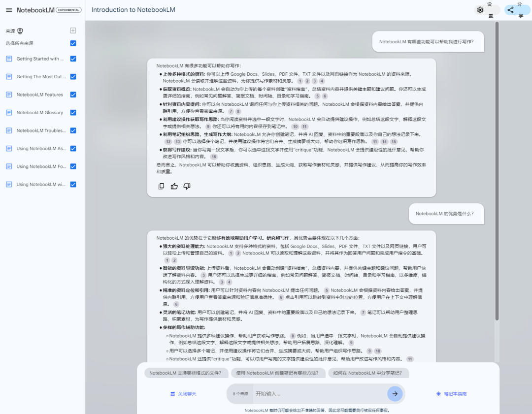This screenshot has height=414, width=532.
Task: Toggle NotebookLM Glossary source checkbox
Action: 73,113
